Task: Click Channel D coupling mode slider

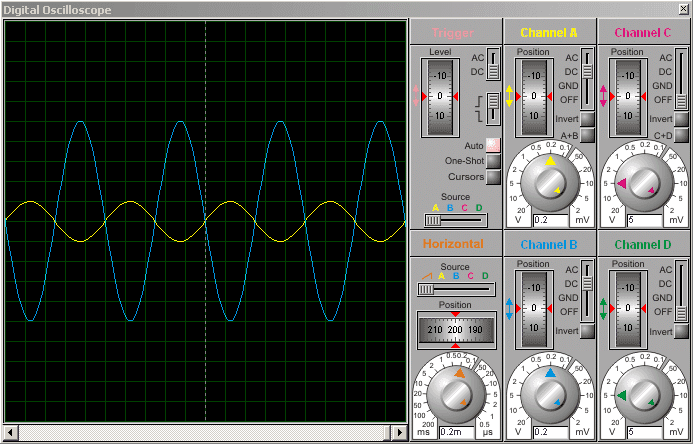Action: (x=681, y=292)
